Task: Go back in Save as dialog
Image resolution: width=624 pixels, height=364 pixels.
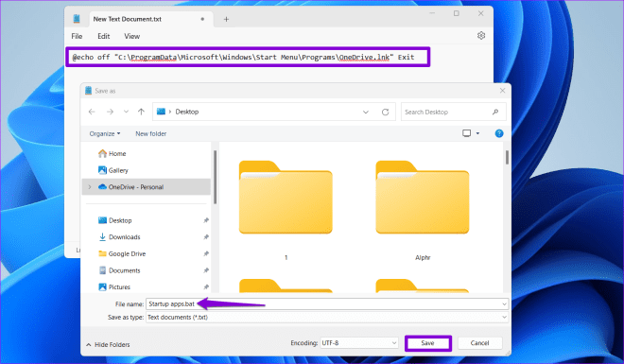Action: [x=92, y=112]
